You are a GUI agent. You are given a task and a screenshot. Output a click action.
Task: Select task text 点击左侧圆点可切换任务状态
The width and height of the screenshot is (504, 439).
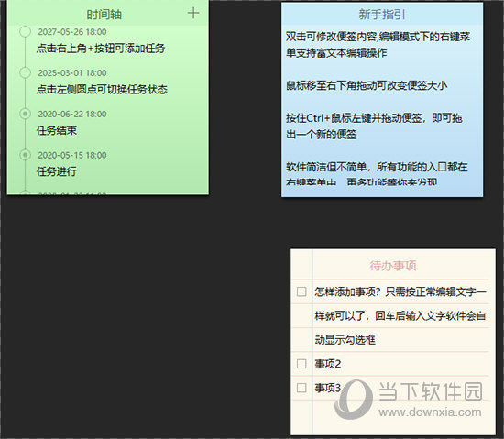pos(102,89)
